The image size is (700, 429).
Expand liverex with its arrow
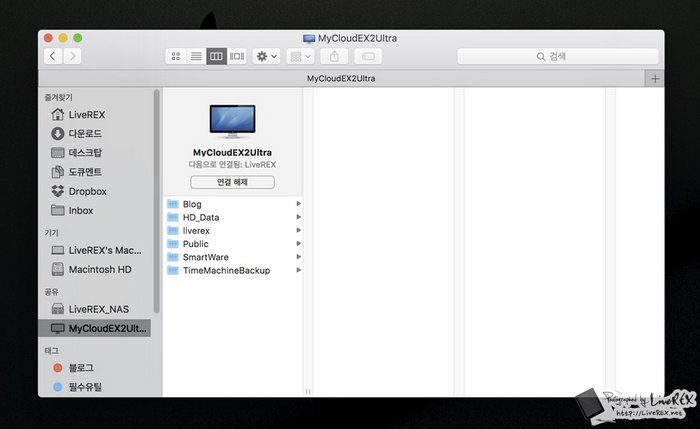click(298, 230)
